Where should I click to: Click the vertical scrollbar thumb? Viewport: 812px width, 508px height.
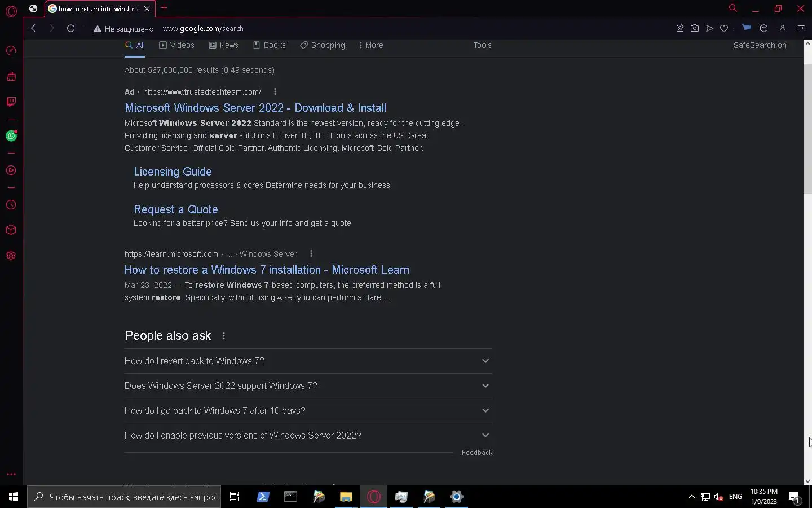807,129
